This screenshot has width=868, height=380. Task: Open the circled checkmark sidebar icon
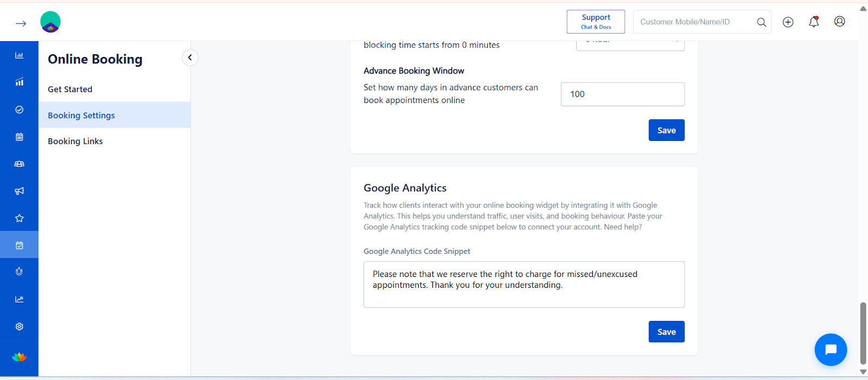(x=19, y=110)
